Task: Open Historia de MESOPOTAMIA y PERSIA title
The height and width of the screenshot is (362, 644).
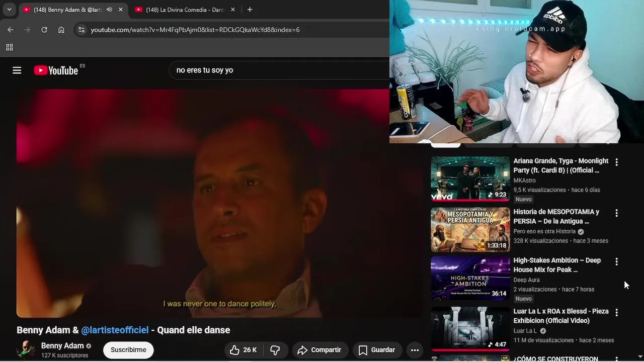Action: point(556,216)
